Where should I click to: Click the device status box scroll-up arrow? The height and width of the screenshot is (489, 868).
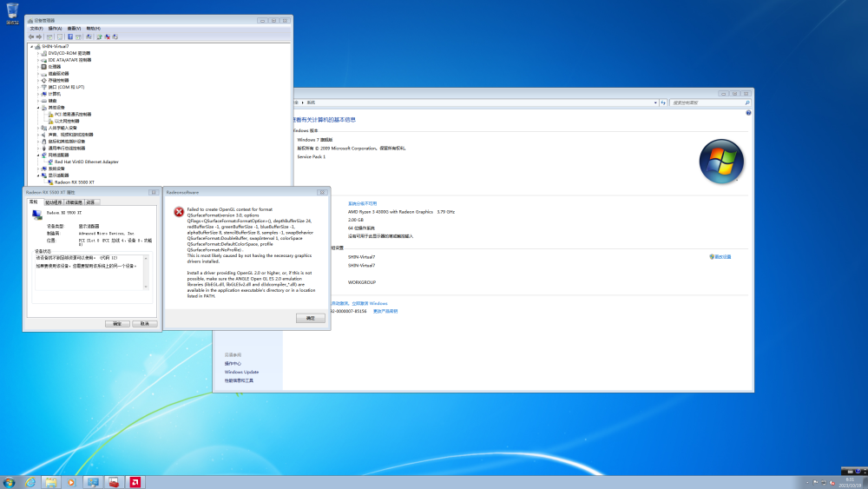(x=146, y=259)
